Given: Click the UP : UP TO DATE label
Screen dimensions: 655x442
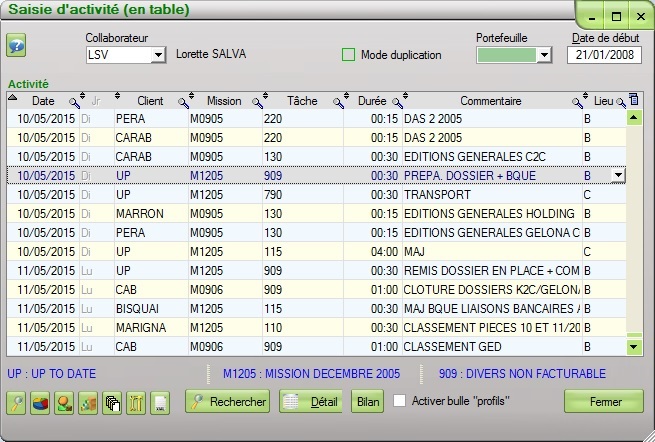Looking at the screenshot, I should (x=51, y=373).
